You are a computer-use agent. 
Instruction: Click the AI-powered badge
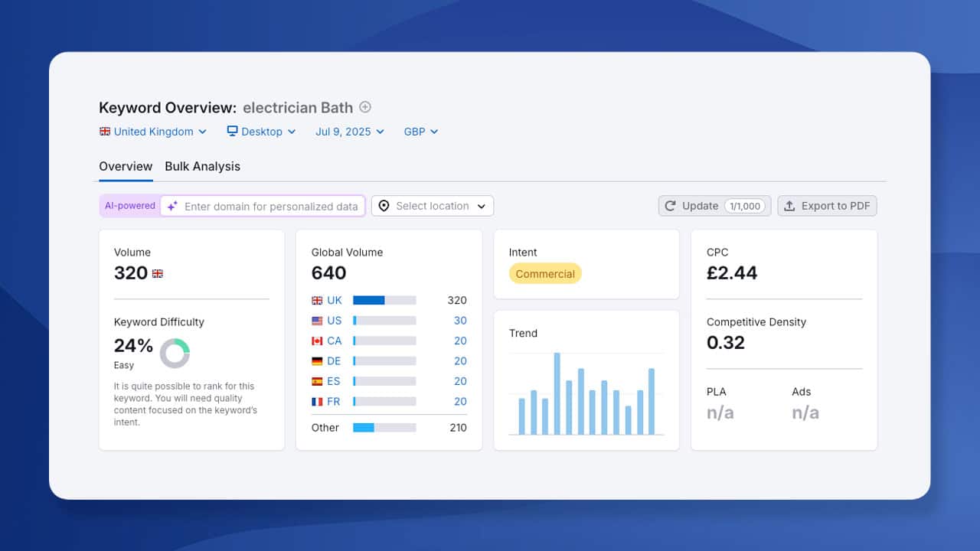[130, 206]
